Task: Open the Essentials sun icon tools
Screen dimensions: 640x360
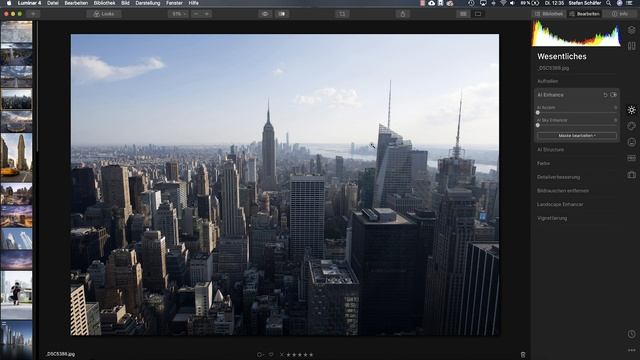Action: (631, 110)
